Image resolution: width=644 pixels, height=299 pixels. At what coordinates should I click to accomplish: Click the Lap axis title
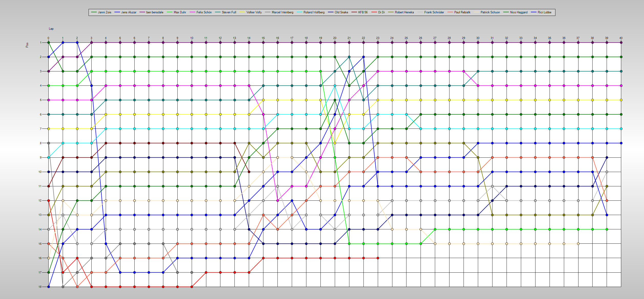pyautogui.click(x=51, y=29)
